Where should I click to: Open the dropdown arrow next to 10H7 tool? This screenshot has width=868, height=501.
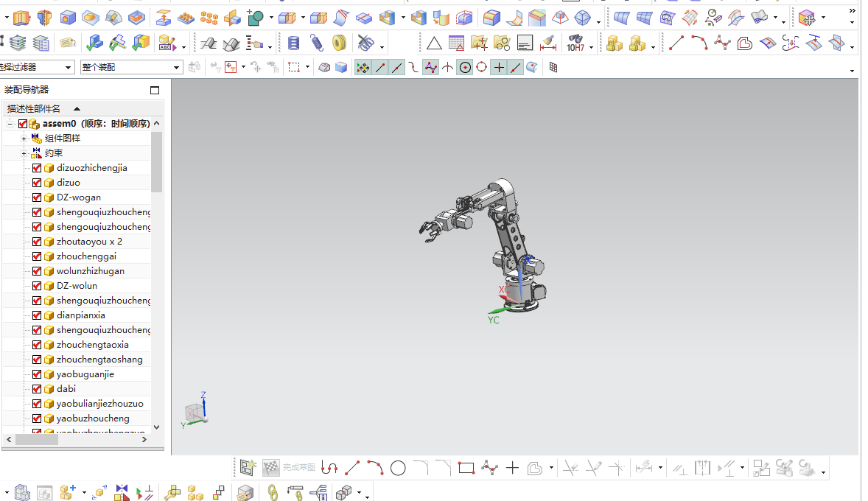pyautogui.click(x=591, y=48)
